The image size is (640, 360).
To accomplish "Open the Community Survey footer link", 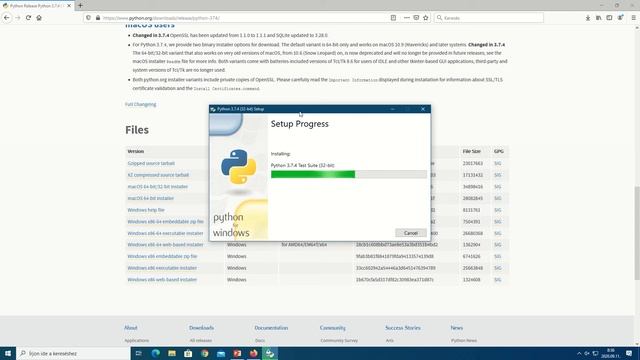I will [339, 340].
